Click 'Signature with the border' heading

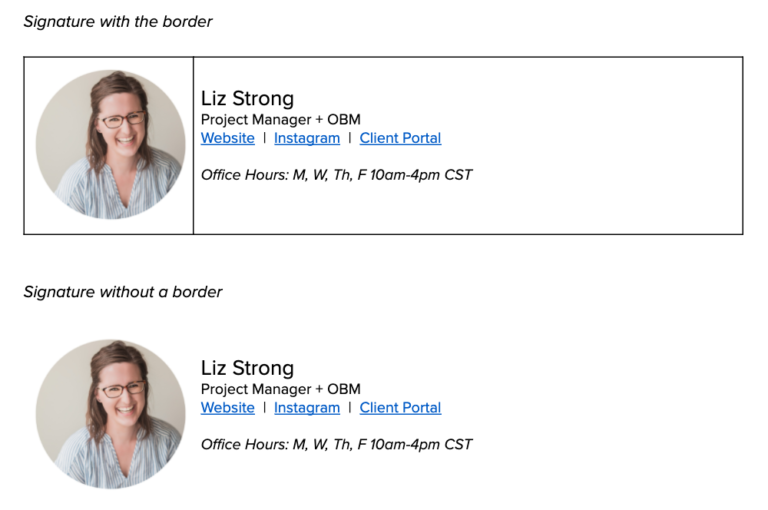click(x=118, y=21)
